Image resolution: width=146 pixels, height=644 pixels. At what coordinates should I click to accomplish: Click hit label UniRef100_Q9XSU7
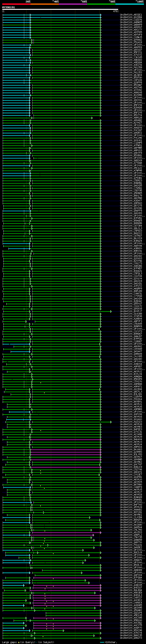point(131,50)
